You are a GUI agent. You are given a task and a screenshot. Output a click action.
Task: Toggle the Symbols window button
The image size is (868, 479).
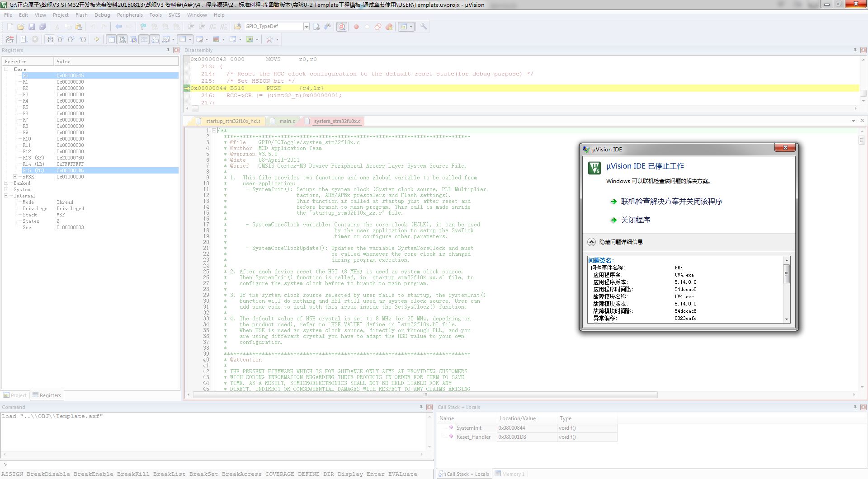133,39
